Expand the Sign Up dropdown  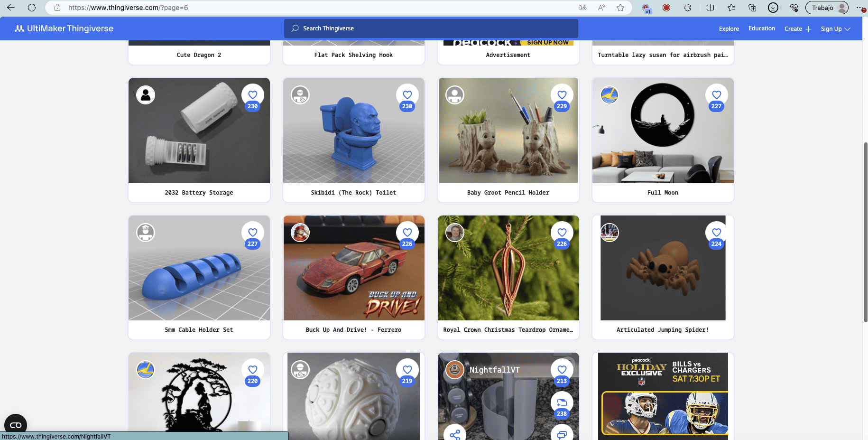(x=835, y=29)
